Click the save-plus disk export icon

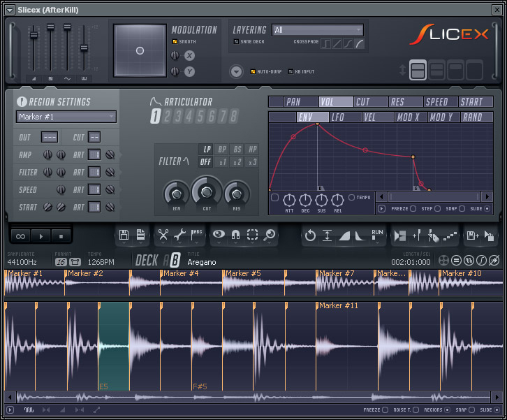click(x=473, y=236)
